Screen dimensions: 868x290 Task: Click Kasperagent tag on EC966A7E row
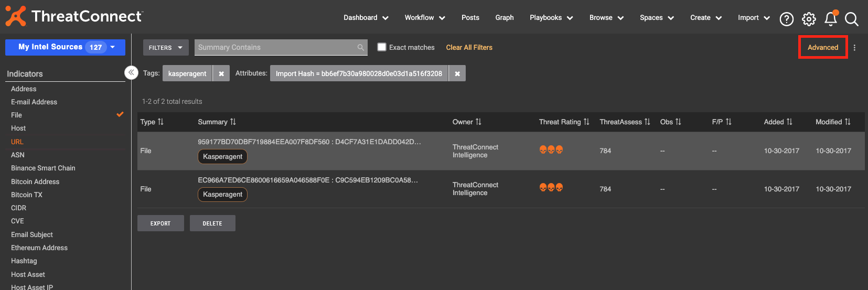(x=222, y=195)
